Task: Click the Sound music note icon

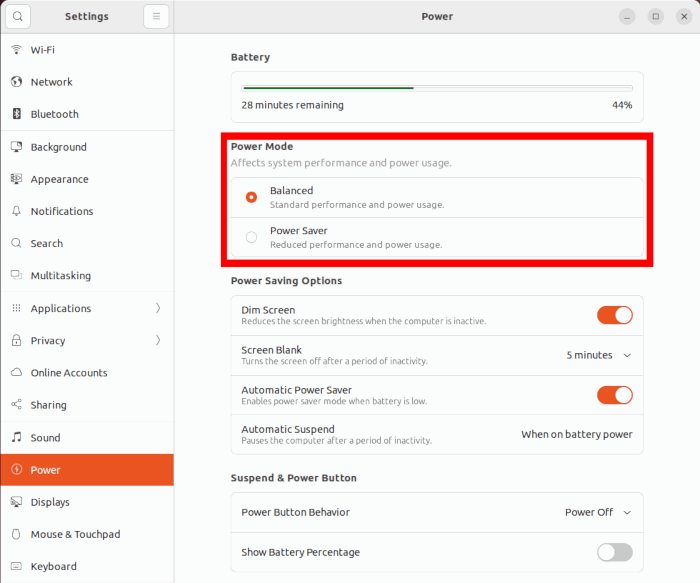Action: tap(17, 437)
